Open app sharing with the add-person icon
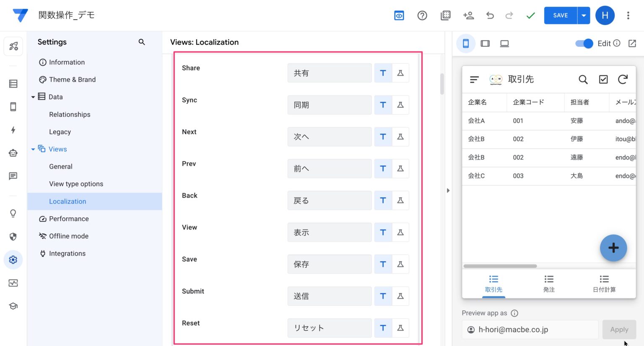 point(468,15)
